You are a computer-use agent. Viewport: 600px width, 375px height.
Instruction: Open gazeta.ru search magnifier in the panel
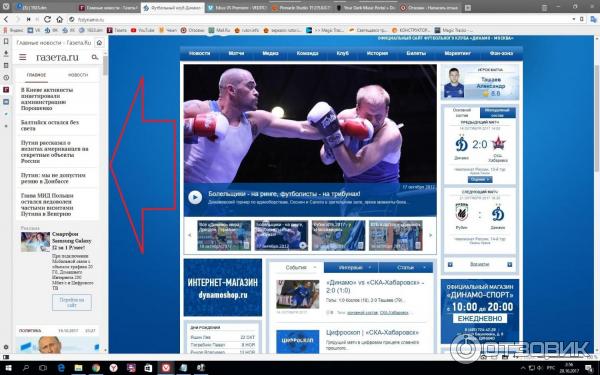click(95, 57)
